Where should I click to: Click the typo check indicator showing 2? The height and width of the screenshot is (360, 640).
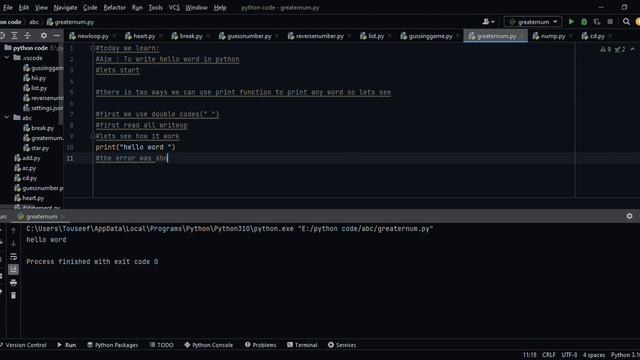coord(620,49)
